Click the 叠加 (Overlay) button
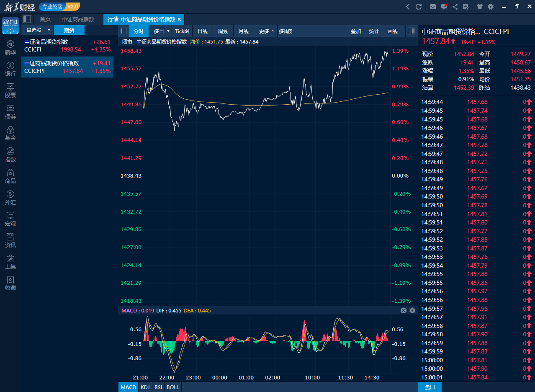This screenshot has width=535, height=392. 355,31
